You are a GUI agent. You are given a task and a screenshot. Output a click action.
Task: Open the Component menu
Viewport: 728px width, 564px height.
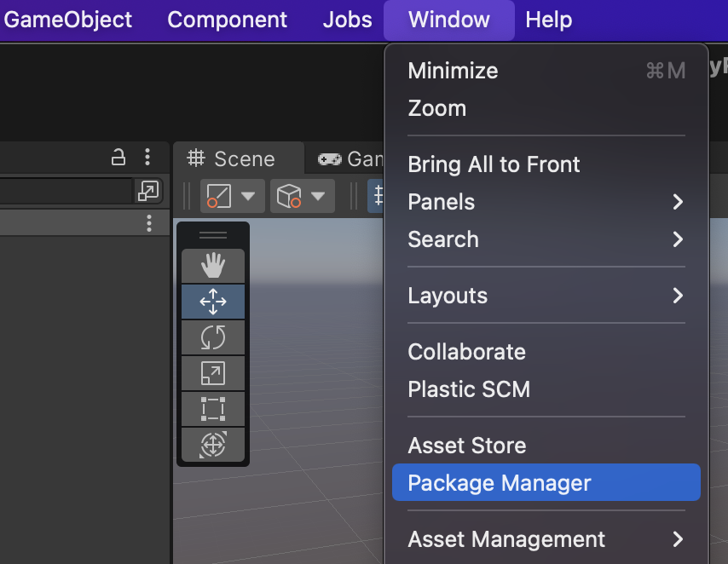tap(227, 20)
